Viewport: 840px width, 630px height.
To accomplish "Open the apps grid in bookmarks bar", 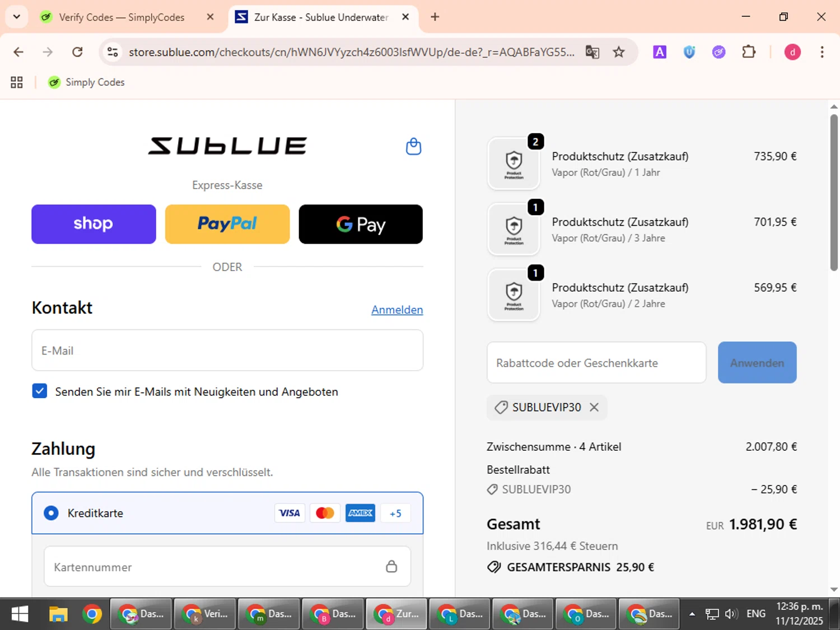I will 17,82.
